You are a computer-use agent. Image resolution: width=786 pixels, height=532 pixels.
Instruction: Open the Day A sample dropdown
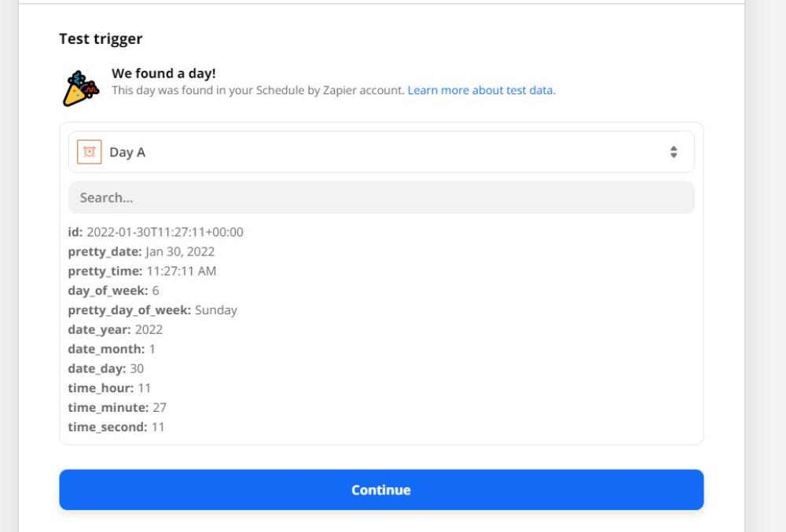click(x=381, y=152)
